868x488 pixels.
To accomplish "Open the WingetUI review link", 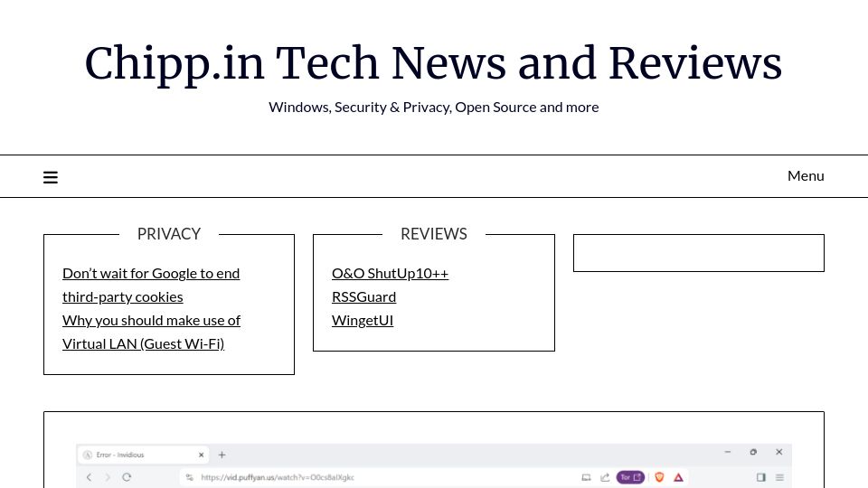I will (x=363, y=320).
